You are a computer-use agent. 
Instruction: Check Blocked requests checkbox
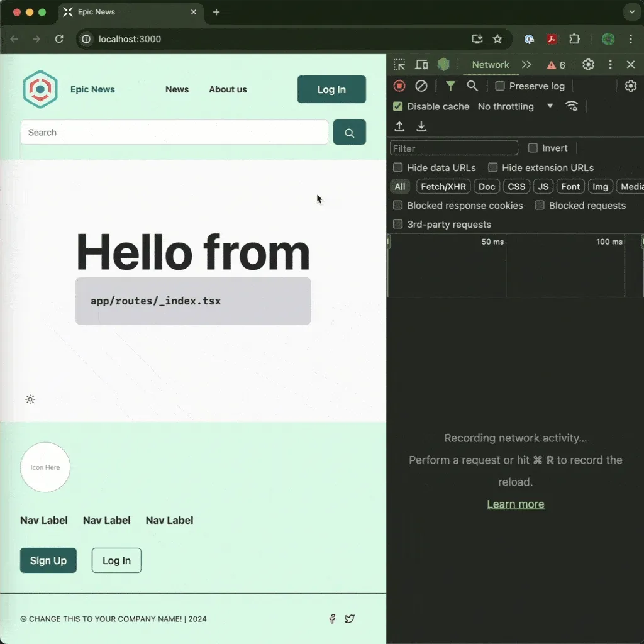tap(540, 206)
